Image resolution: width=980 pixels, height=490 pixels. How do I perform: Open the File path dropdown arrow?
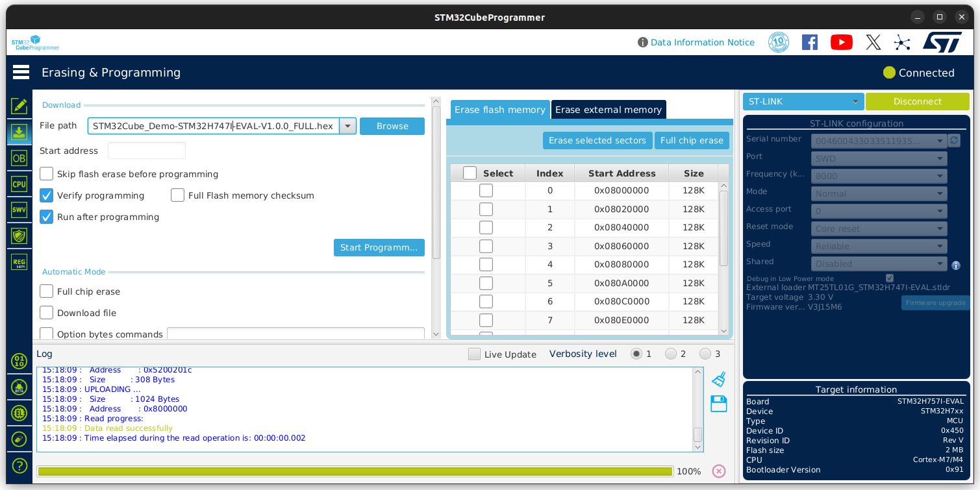coord(348,126)
